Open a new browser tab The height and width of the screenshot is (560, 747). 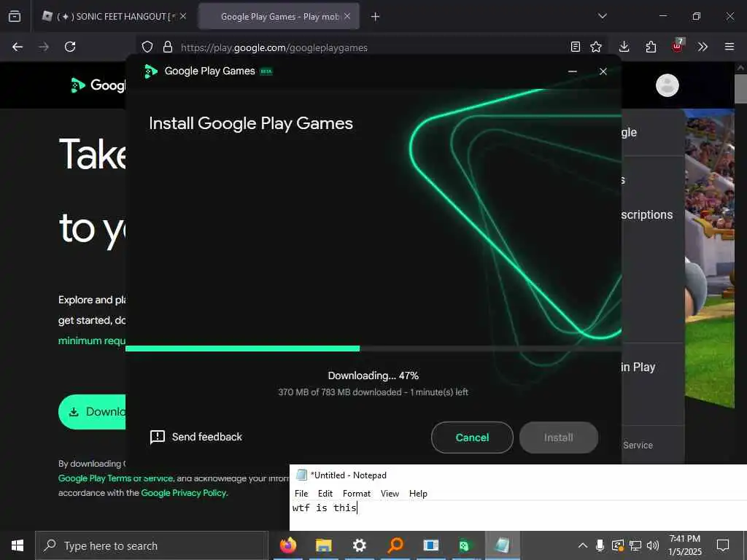pyautogui.click(x=376, y=17)
